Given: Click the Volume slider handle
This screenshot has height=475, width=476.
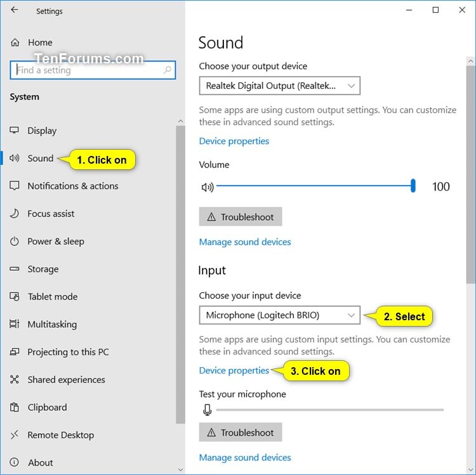Looking at the screenshot, I should (x=413, y=186).
